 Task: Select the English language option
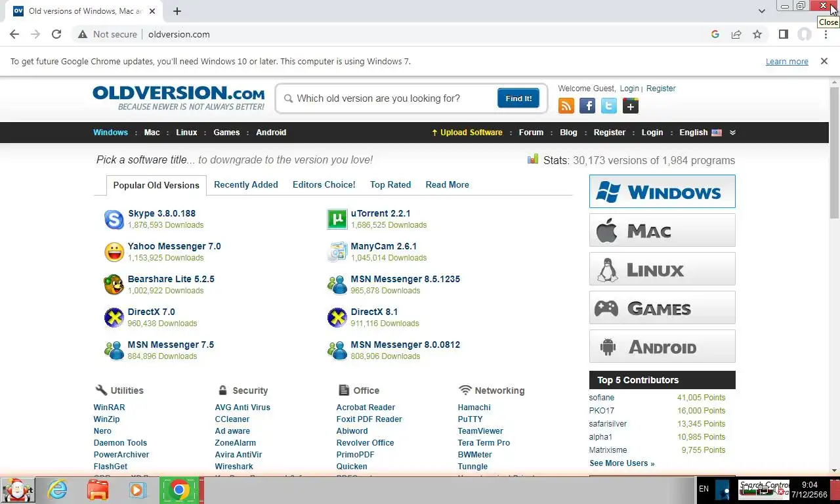point(700,133)
